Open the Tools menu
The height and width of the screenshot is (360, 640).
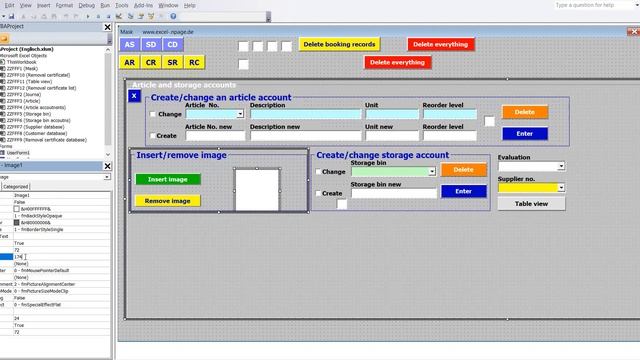[122, 5]
